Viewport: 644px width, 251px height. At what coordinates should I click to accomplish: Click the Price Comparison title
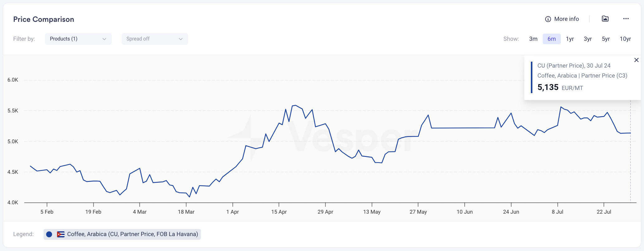point(44,19)
